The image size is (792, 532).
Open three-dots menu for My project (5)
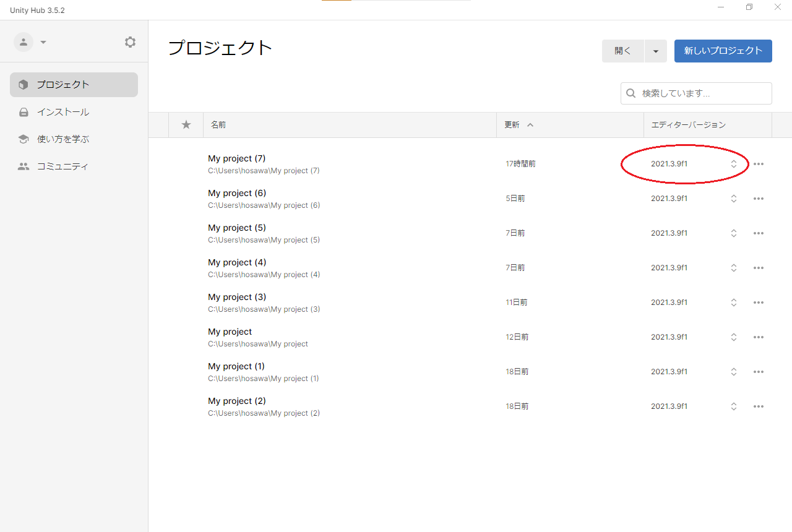pyautogui.click(x=759, y=233)
